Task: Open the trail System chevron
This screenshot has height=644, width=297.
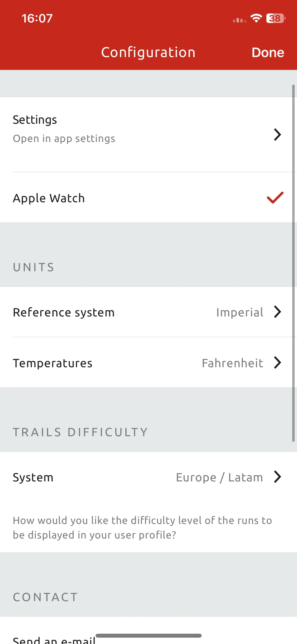Action: pos(277,477)
